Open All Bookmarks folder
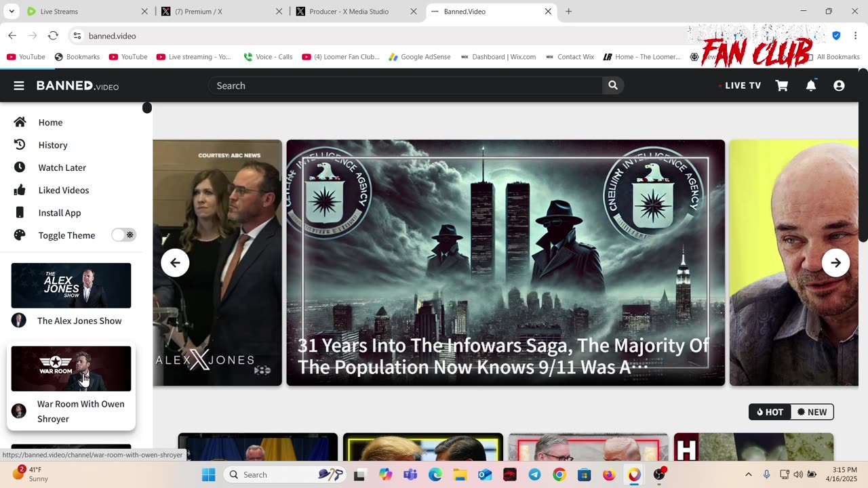This screenshot has width=868, height=488. (x=833, y=57)
